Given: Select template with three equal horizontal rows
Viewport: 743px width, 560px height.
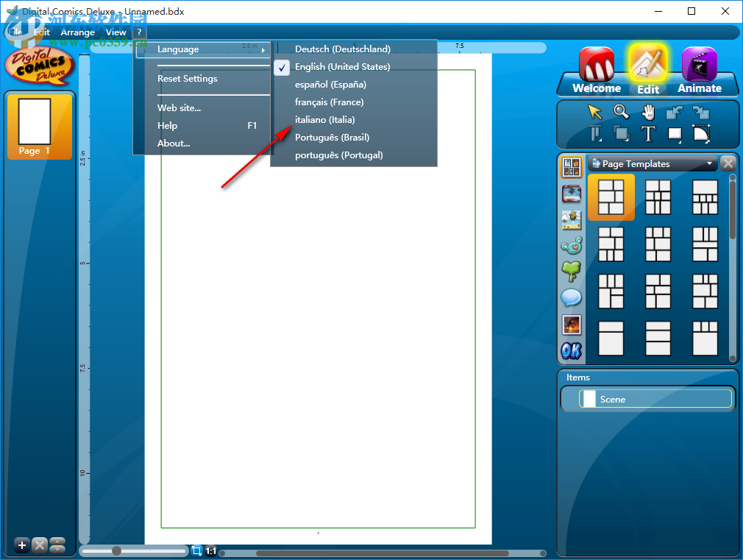Looking at the screenshot, I should 658,338.
